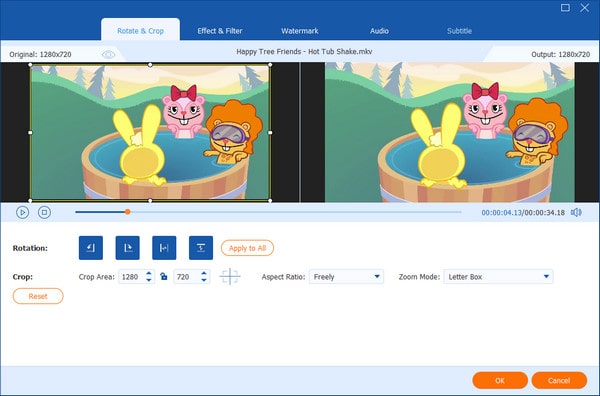Click the bottom-right crop handle
This screenshot has width=600, height=396.
[270, 200]
